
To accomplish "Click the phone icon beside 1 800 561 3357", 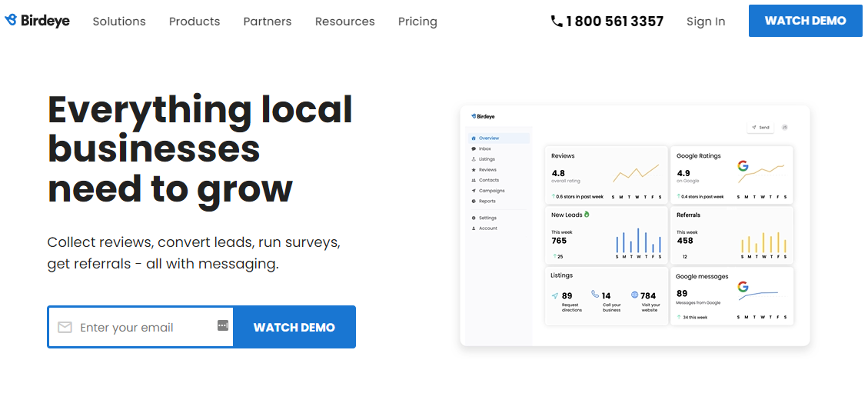I will [x=557, y=21].
